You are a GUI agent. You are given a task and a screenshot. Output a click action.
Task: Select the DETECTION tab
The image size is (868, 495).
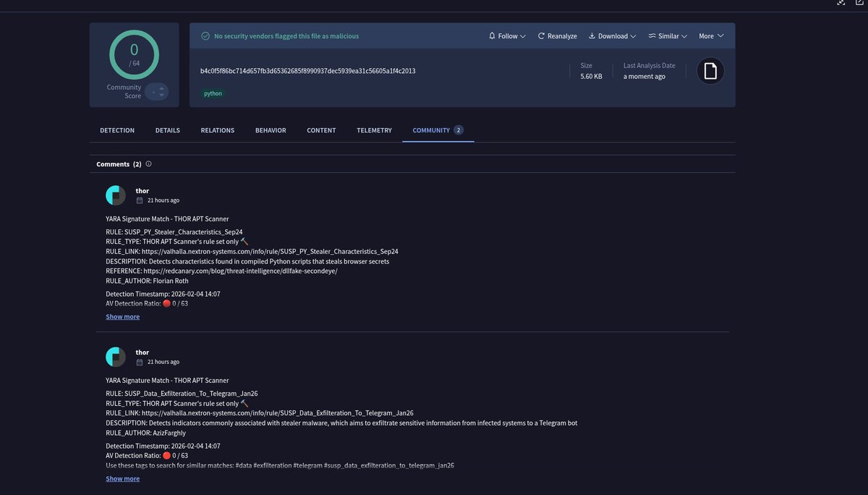point(116,130)
